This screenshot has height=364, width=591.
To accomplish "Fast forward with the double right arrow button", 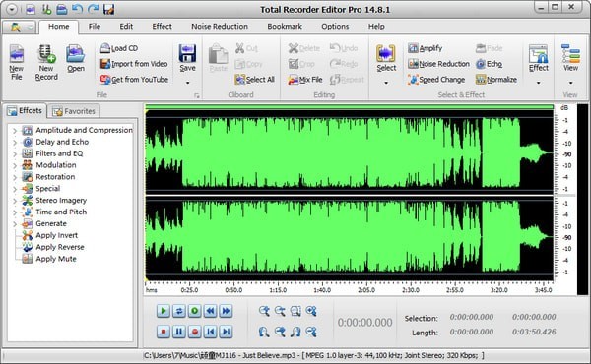I will coord(227,311).
